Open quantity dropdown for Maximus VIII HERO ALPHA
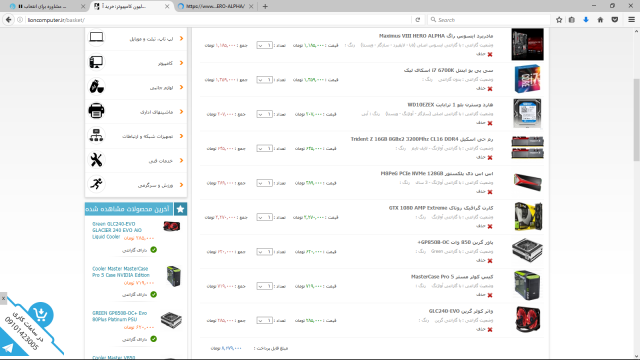Screen dimensions: 640x360 [264, 45]
